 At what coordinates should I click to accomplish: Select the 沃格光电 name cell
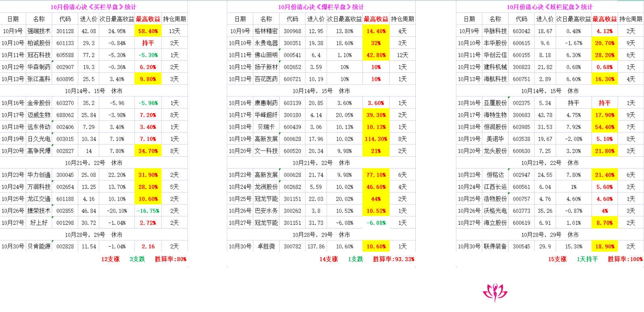click(495, 211)
